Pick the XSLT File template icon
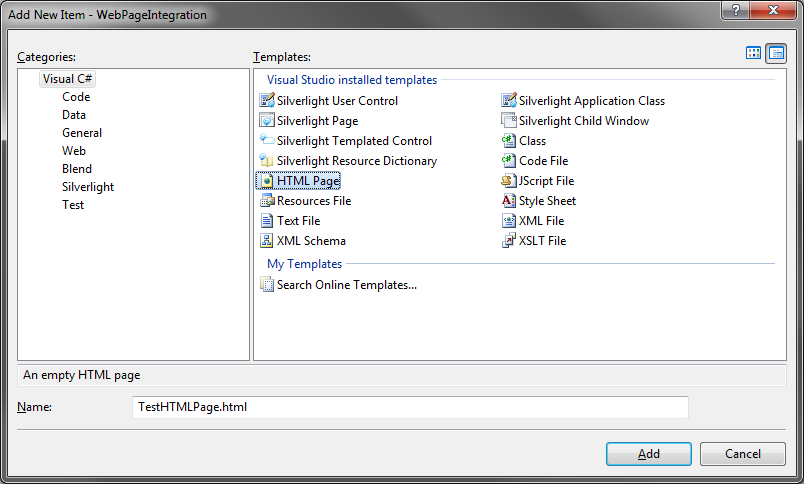 (509, 240)
